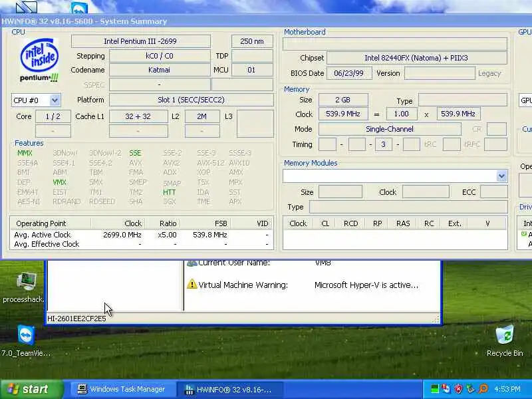This screenshot has height=399, width=532.
Task: Select the 7.0_TeamViewer desktop icon
Action: click(26, 335)
